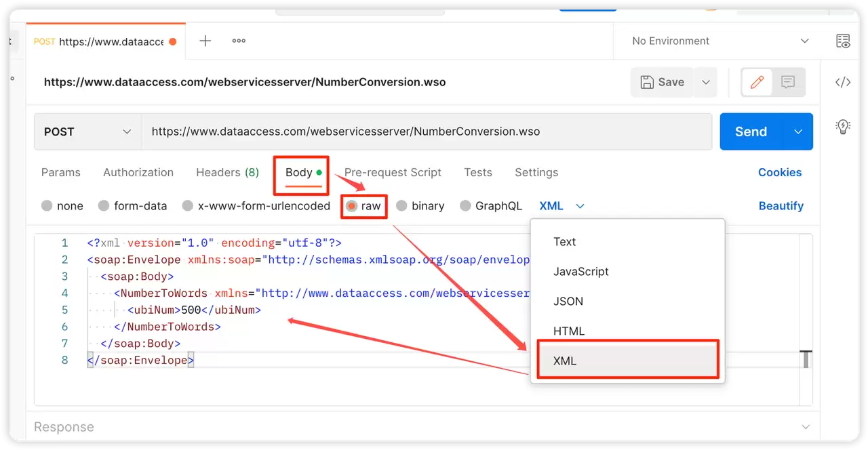Open the Cookies link
Image resolution: width=868 pixels, height=450 pixels.
tap(780, 172)
